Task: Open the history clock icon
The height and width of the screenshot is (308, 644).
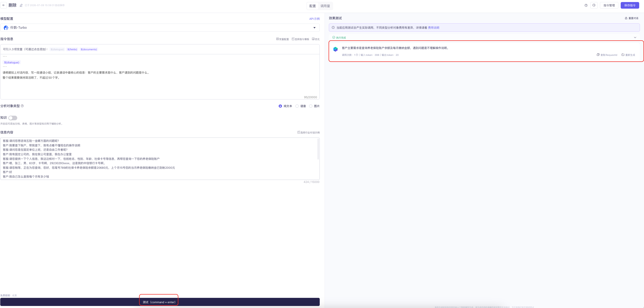Action: (x=594, y=5)
